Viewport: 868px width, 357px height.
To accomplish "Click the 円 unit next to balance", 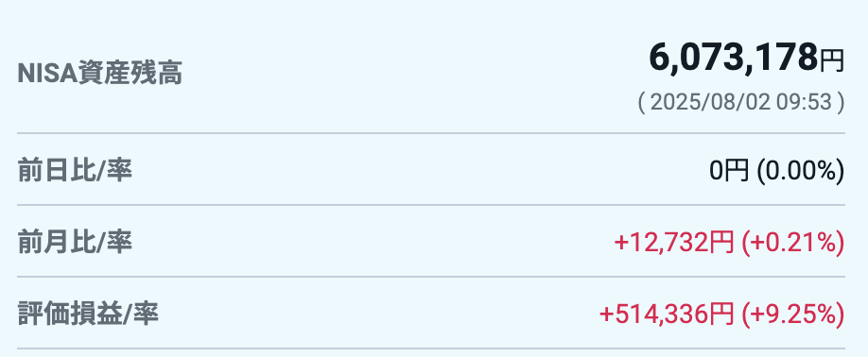I will click(832, 60).
